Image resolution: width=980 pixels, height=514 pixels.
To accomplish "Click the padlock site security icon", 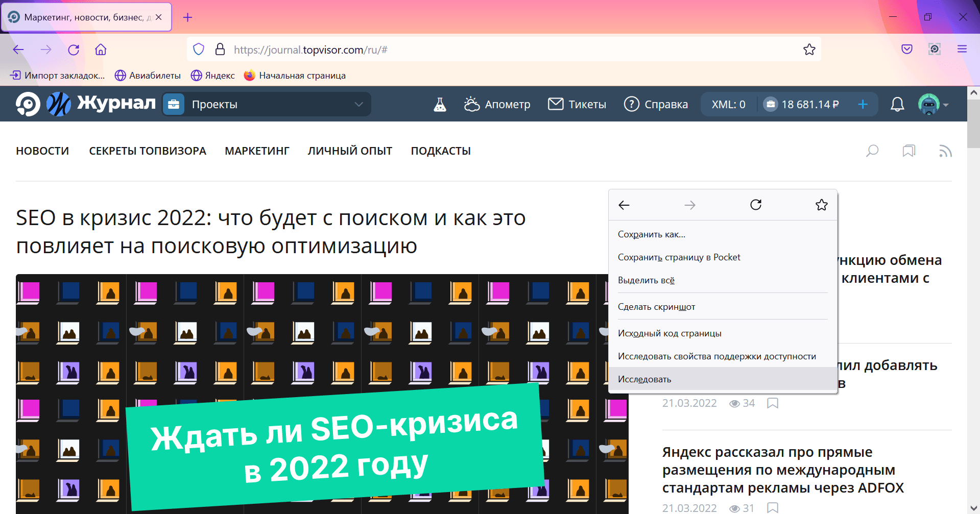I will [220, 50].
